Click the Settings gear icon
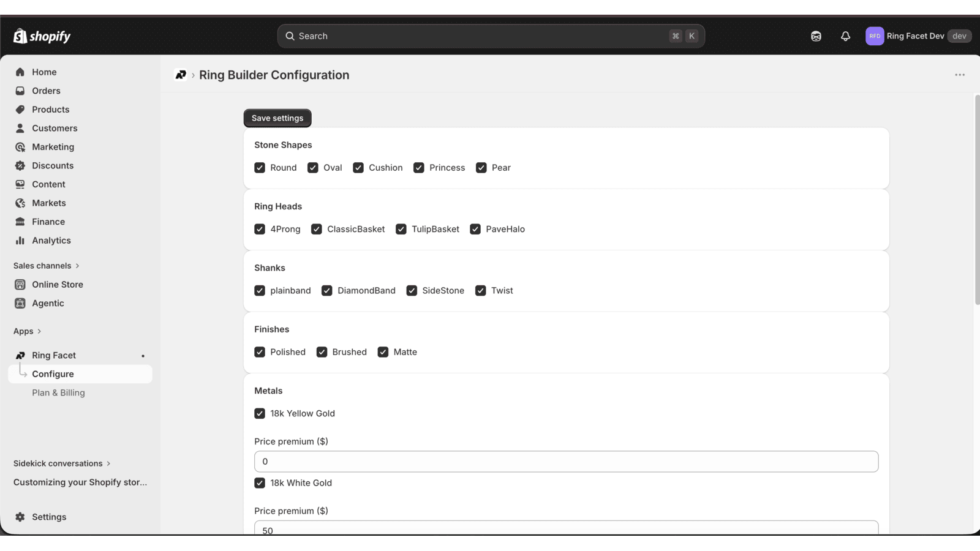Screen dimensions: 980x551 pyautogui.click(x=20, y=517)
